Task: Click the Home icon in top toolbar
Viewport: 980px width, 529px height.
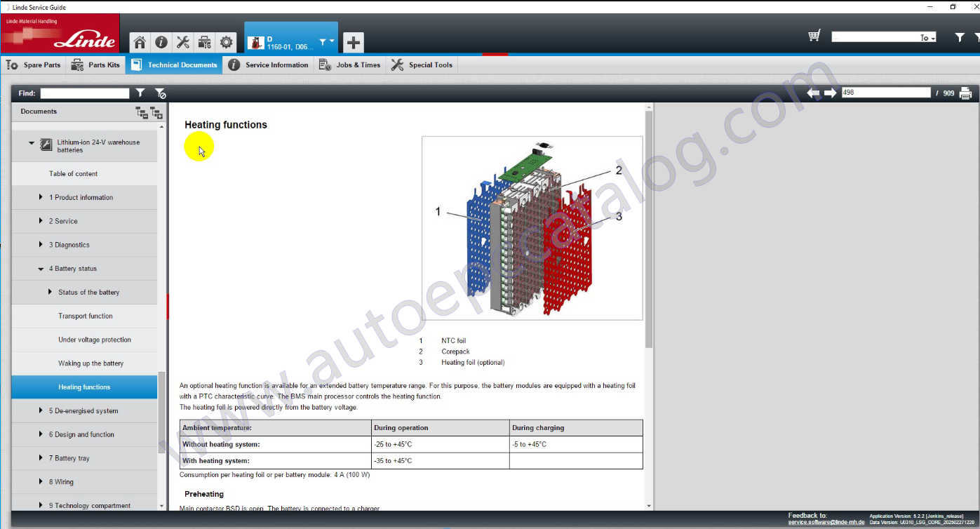Action: (x=140, y=42)
